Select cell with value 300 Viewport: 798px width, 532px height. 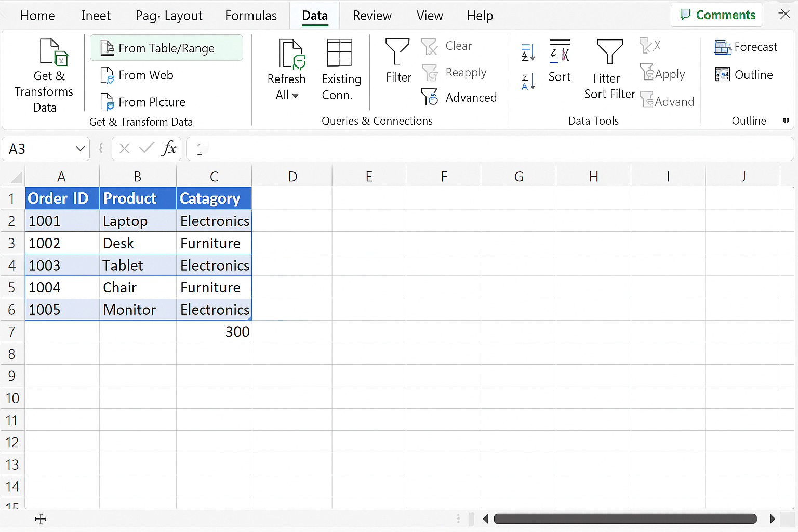click(x=214, y=331)
